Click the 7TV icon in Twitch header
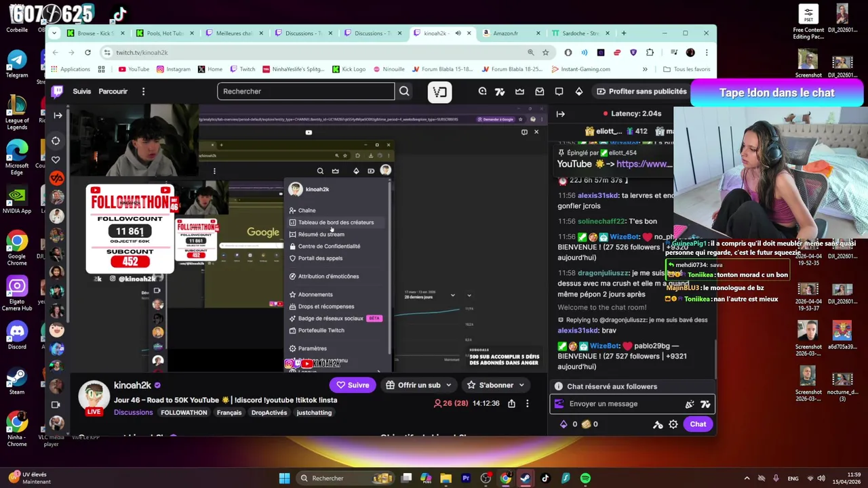868x488 pixels. [x=500, y=91]
